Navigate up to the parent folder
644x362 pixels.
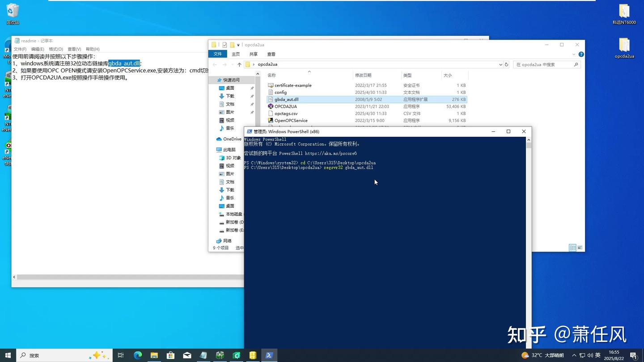[239, 64]
